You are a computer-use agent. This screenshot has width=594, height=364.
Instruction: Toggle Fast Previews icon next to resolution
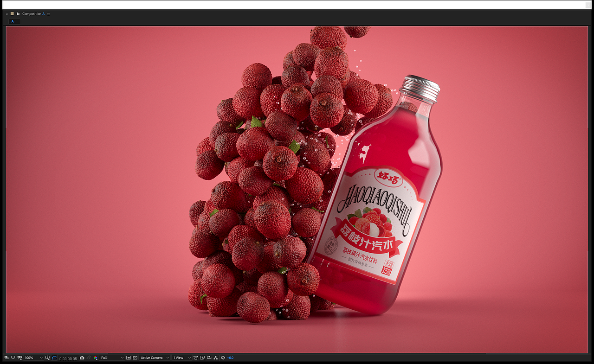point(129,358)
